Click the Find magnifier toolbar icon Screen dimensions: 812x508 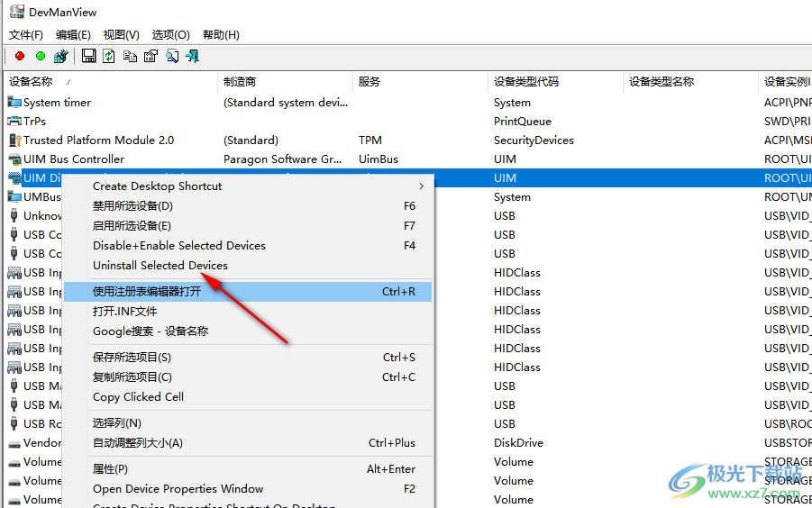tap(172, 56)
